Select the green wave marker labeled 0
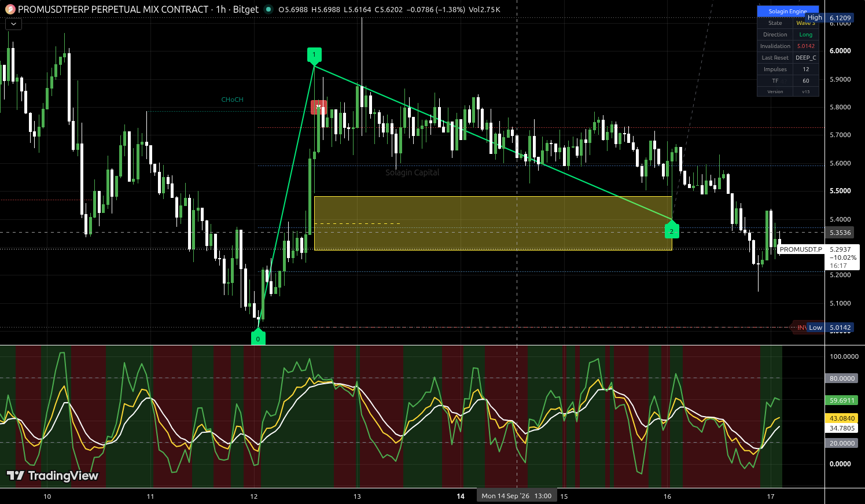Screen dimensions: 865x504 click(x=258, y=338)
